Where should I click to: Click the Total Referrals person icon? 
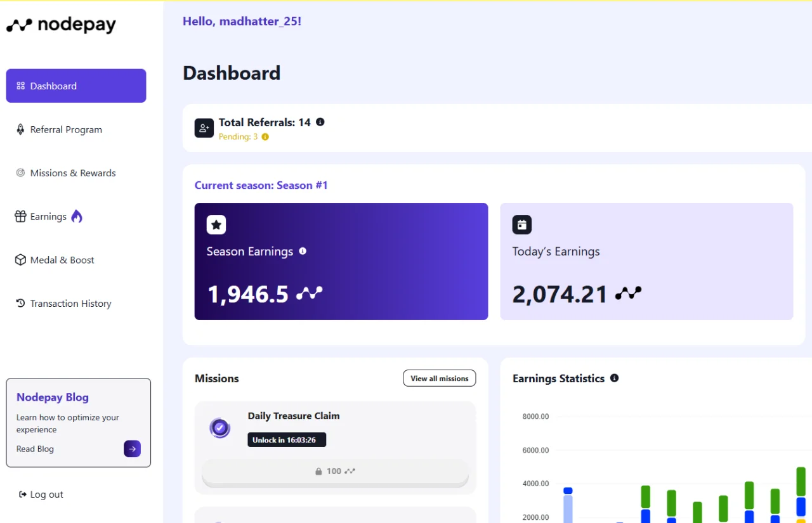coord(204,128)
